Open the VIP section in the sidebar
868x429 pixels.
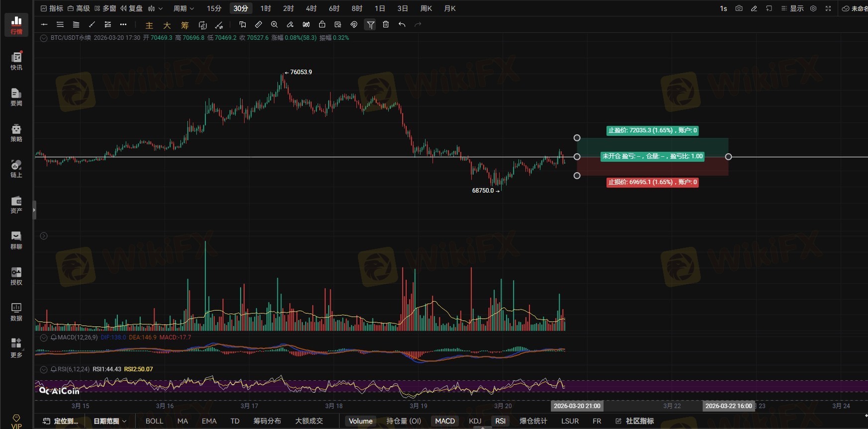tap(16, 421)
